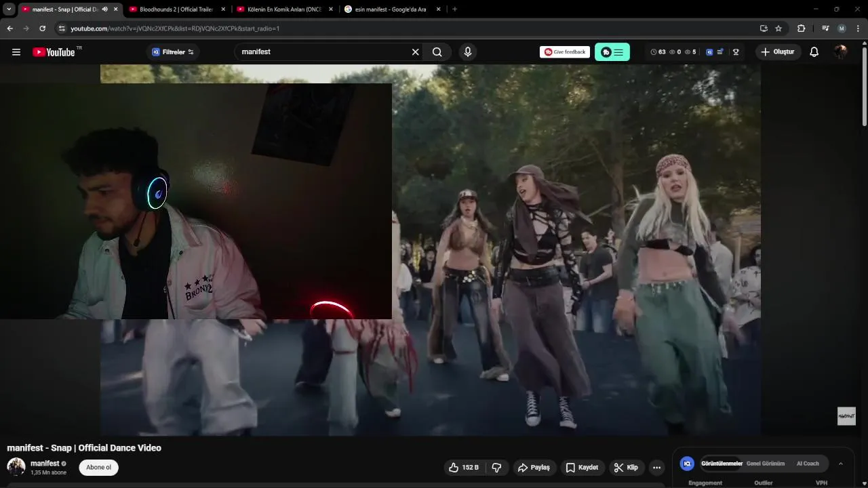Open the vidIQ trophy icon

pyautogui.click(x=736, y=52)
